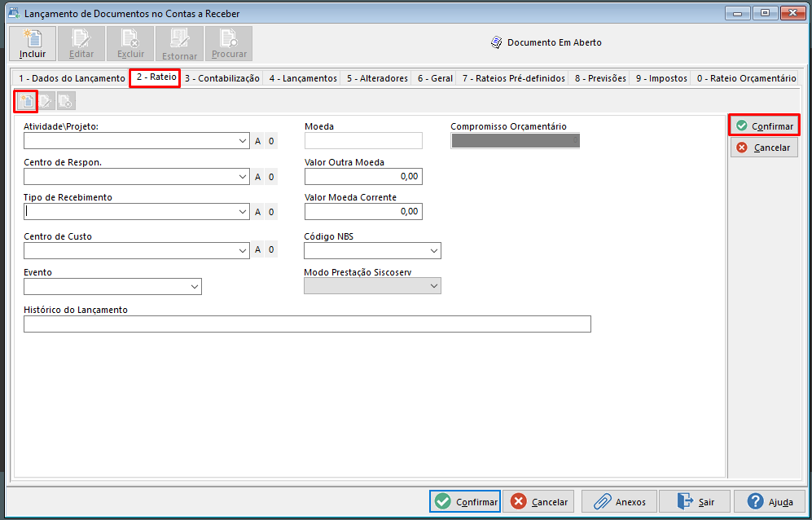The width and height of the screenshot is (812, 520).
Task: Click the Documento Em Aberto status icon
Action: [496, 42]
